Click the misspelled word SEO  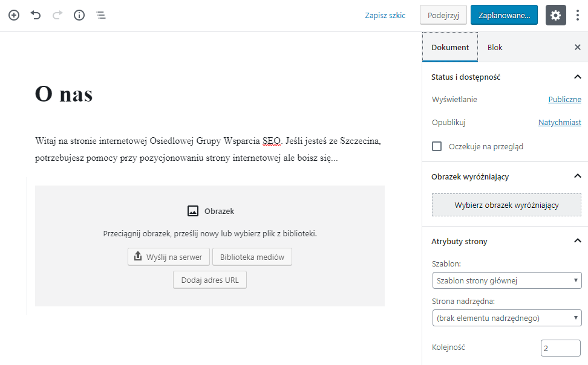point(272,141)
